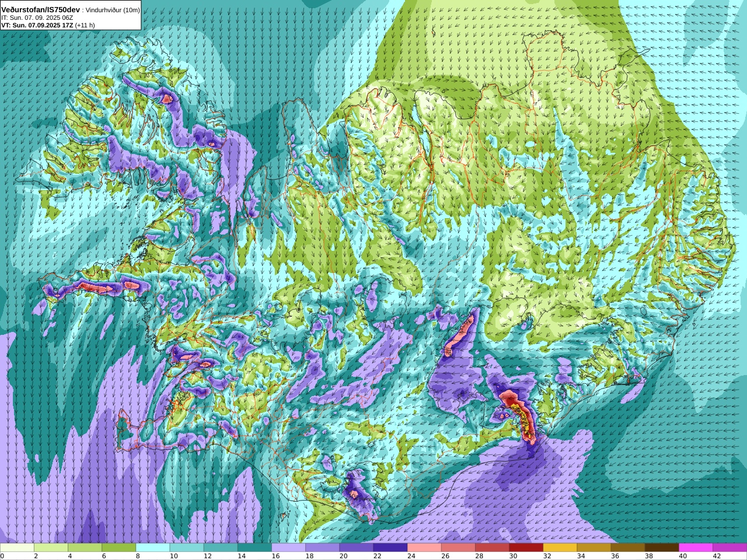This screenshot has width=747, height=560.
Task: Click the legend value '2'
Action: [36, 556]
